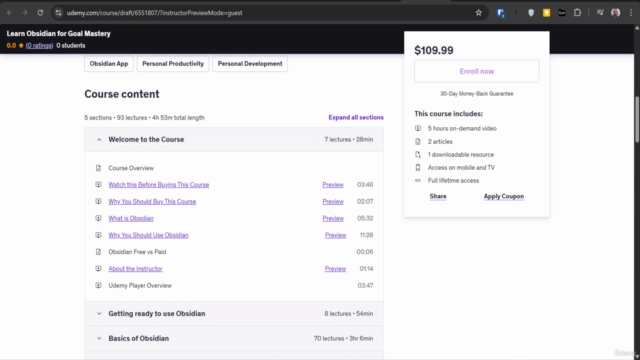Click video icon beside What is Obsidian
The image size is (640, 360).
98,218
